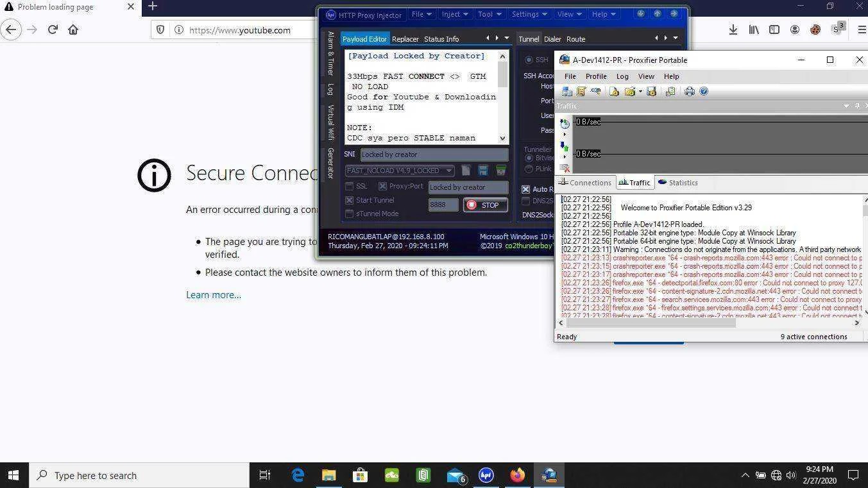Viewport: 868px width, 488px height.
Task: Click the Proxifier log horizontal scrollbar
Action: [650, 323]
